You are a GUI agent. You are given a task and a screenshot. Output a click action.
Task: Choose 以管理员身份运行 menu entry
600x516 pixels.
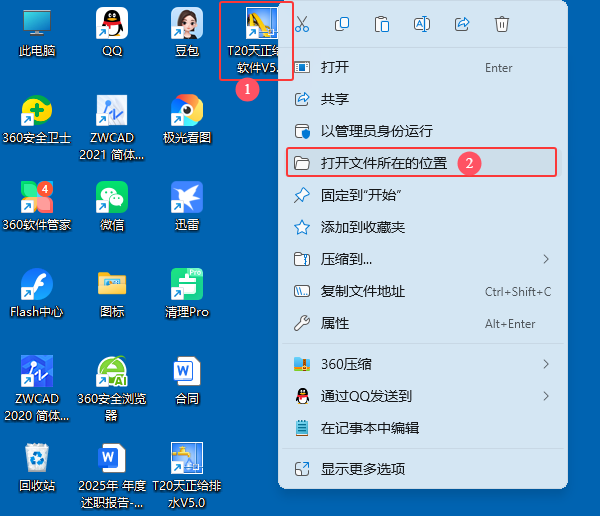click(421, 131)
